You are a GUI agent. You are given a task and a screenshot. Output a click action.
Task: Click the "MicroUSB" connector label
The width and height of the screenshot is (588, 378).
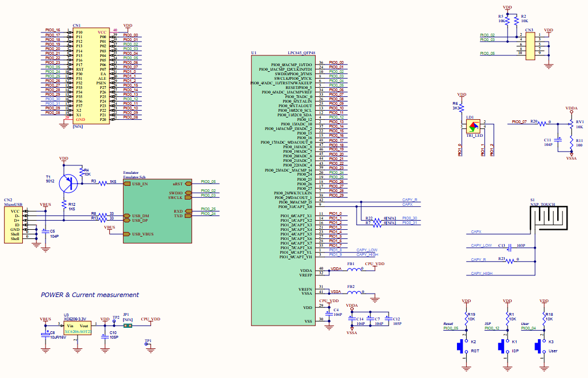pyautogui.click(x=13, y=205)
